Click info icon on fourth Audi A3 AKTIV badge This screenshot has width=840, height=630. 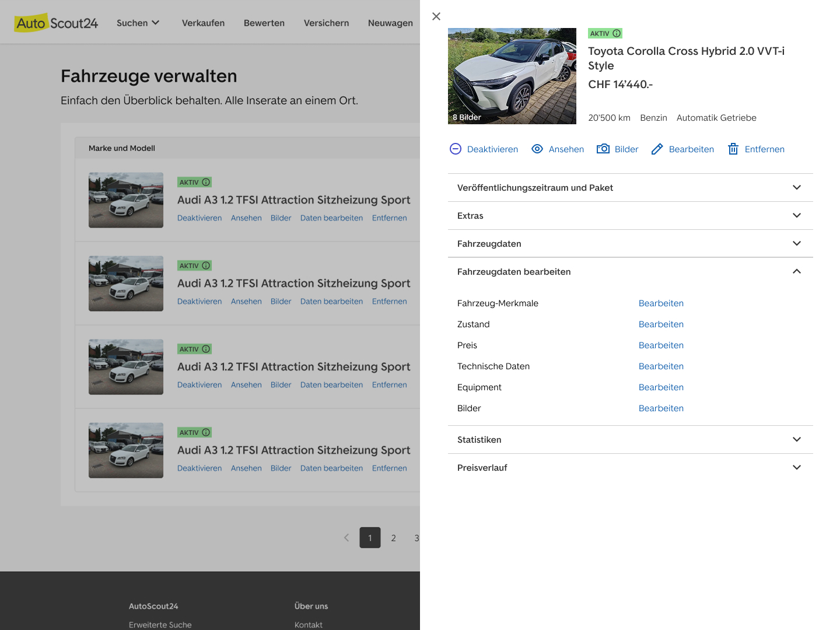coord(206,432)
